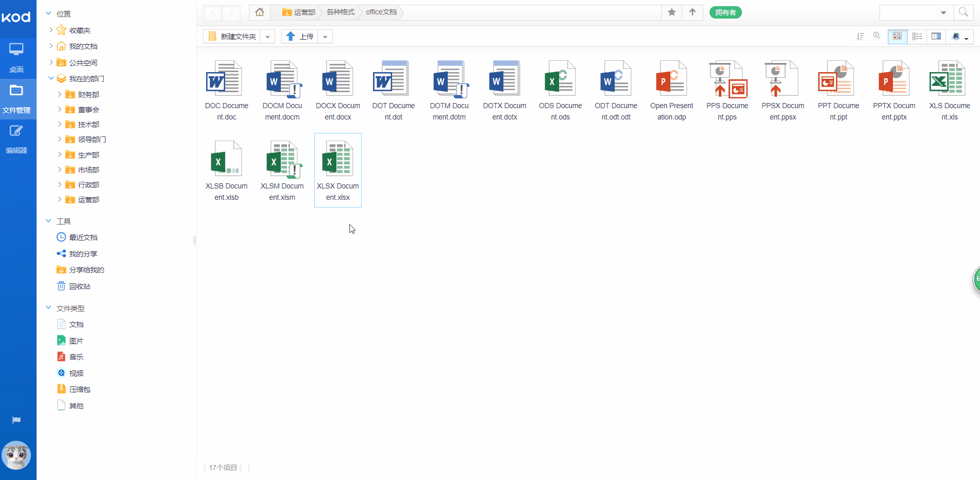
Task: Collapse the 我在的部门 tree node
Action: (x=51, y=78)
